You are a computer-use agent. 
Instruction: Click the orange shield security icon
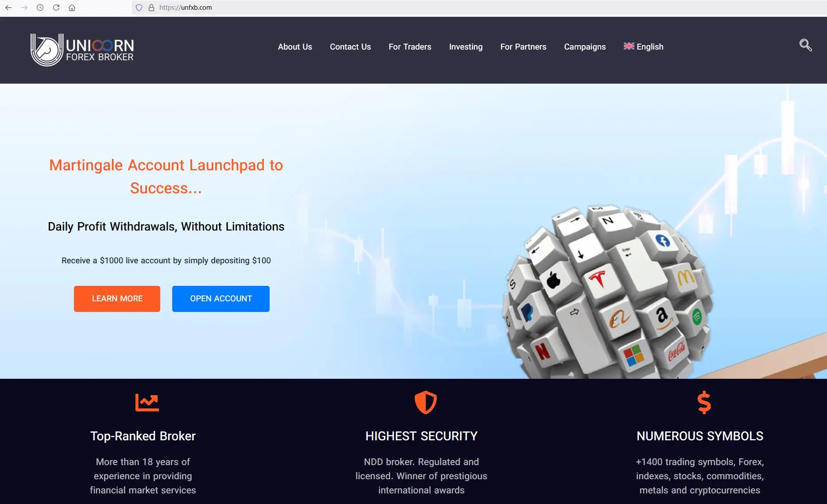(425, 402)
